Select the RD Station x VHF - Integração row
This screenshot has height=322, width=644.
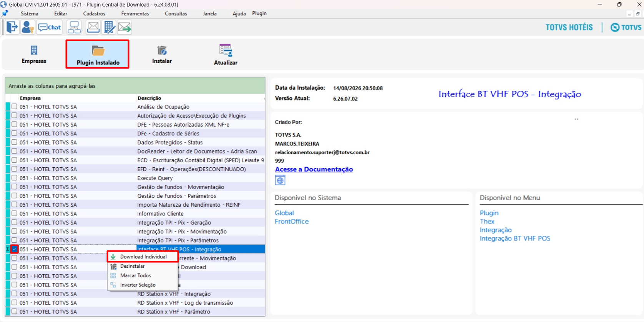pyautogui.click(x=135, y=294)
